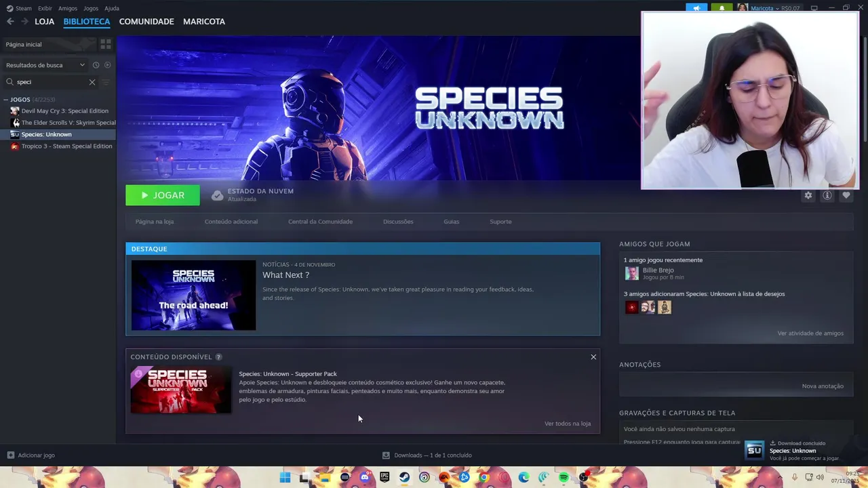
Task: Open advanced filter options icon
Action: tap(105, 82)
